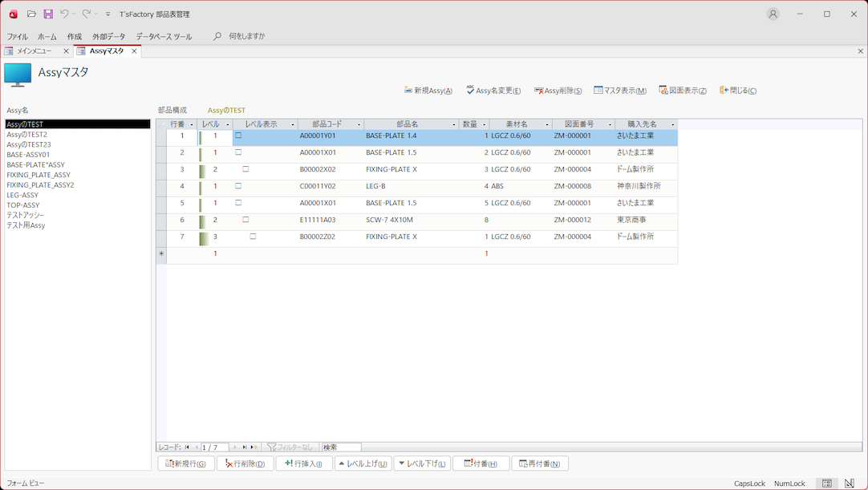
Task: Toggle level checkbox in row 1
Action: (238, 136)
